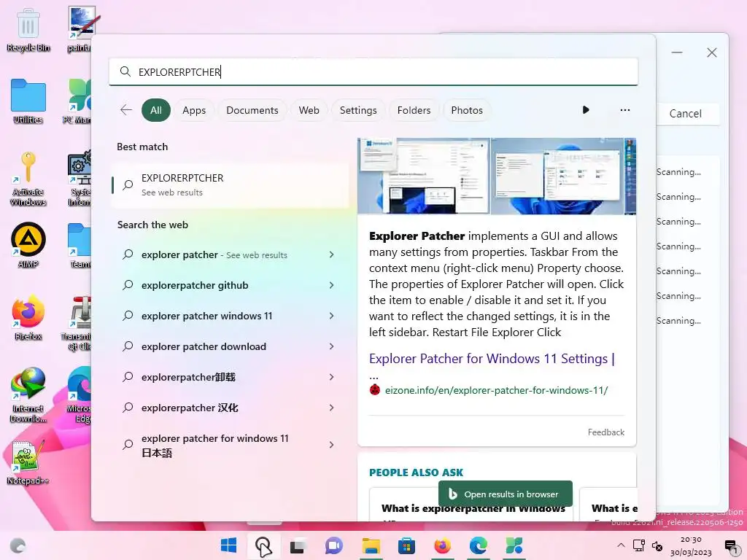Viewport: 747px width, 560px height.
Task: Expand the 'explorerpatcher卸载' suggestion chevron
Action: point(332,377)
